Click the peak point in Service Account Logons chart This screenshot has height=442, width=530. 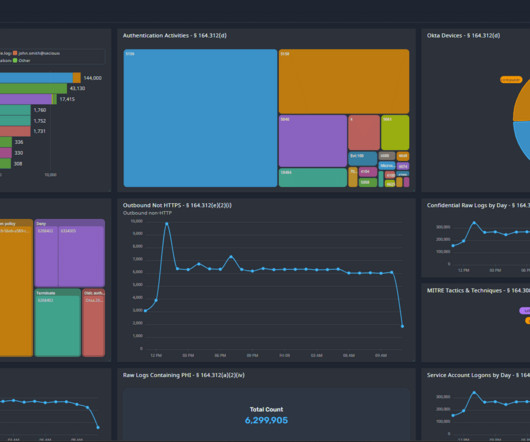pos(474,392)
